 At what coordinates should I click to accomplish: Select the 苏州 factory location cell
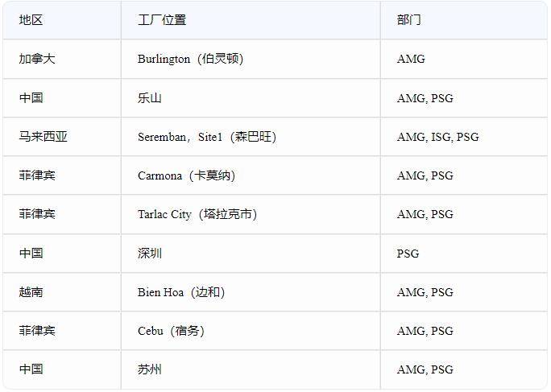click(150, 369)
